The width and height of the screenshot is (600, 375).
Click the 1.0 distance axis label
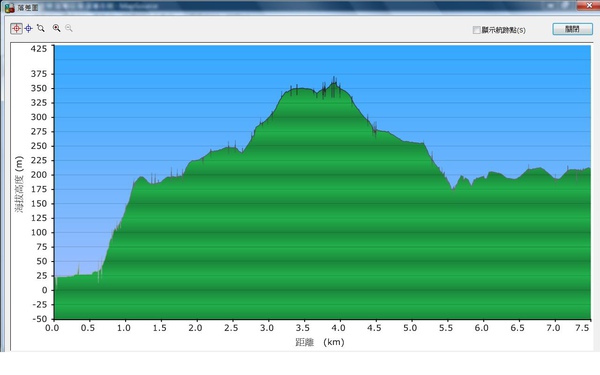(x=124, y=328)
